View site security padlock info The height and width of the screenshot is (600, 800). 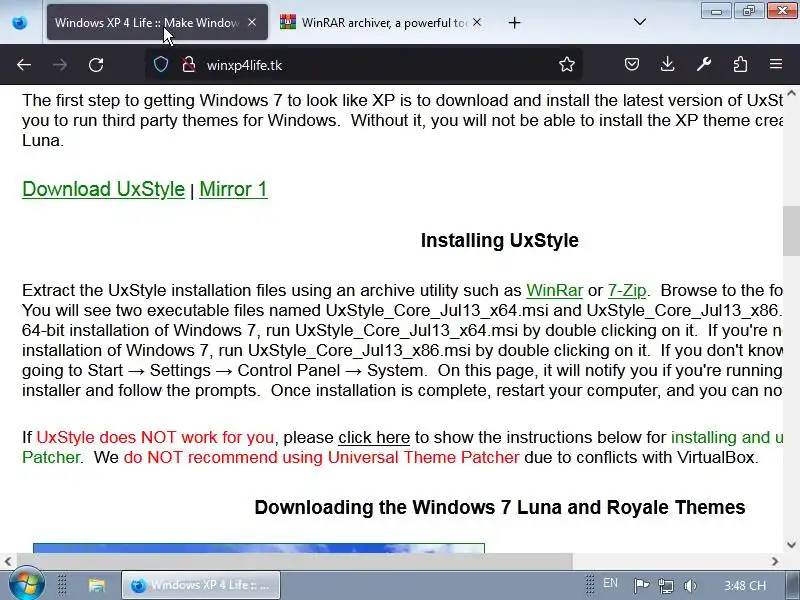coord(189,65)
